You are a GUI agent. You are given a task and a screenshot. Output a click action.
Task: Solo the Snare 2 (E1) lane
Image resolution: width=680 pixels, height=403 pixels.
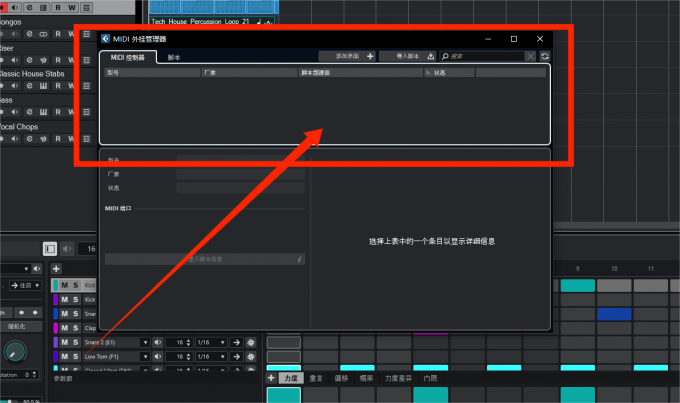pos(75,342)
